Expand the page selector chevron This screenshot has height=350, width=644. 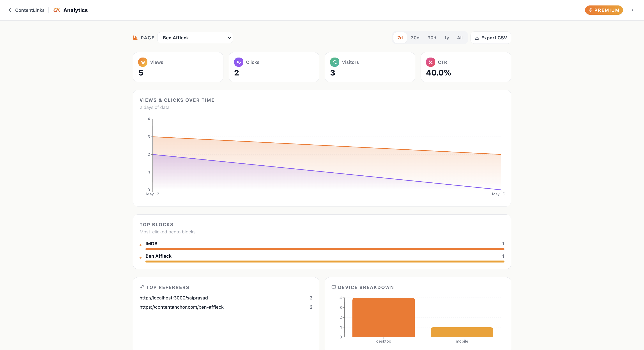229,38
